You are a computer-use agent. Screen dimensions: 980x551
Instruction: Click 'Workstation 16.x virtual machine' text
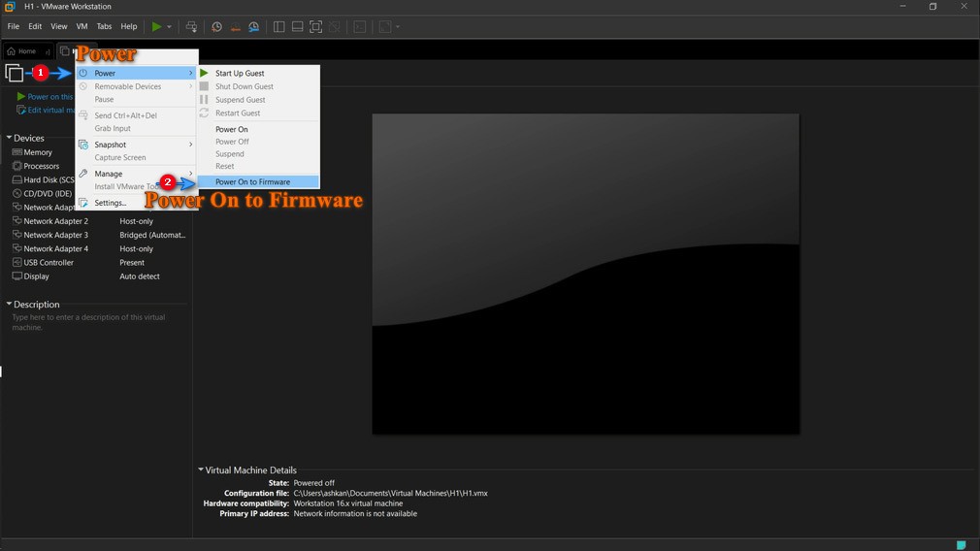coord(348,503)
